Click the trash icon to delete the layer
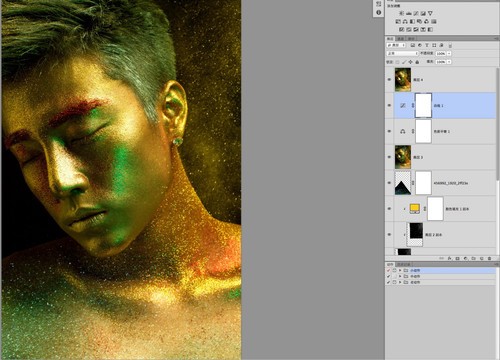Viewport: 500px width, 360px height. [489, 258]
